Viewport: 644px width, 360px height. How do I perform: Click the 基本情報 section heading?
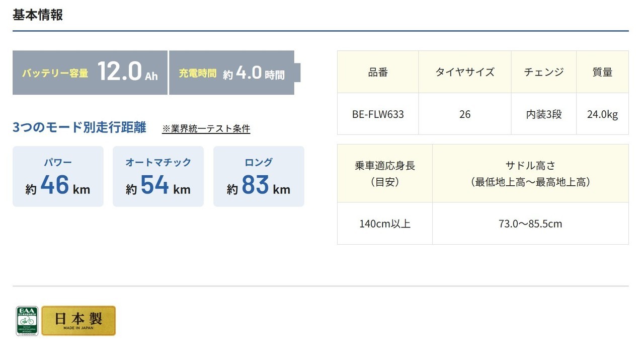tap(38, 15)
